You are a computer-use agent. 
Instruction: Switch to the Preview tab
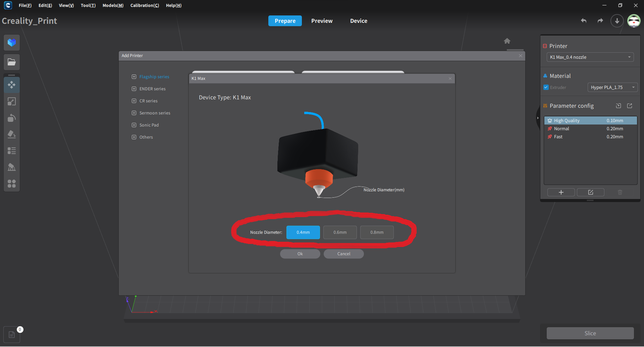coord(322,20)
